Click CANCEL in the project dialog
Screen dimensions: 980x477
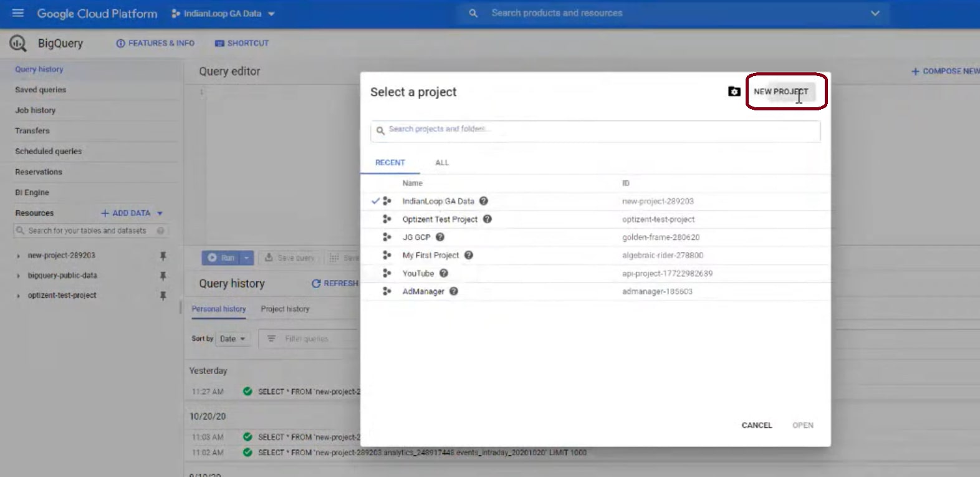point(757,425)
